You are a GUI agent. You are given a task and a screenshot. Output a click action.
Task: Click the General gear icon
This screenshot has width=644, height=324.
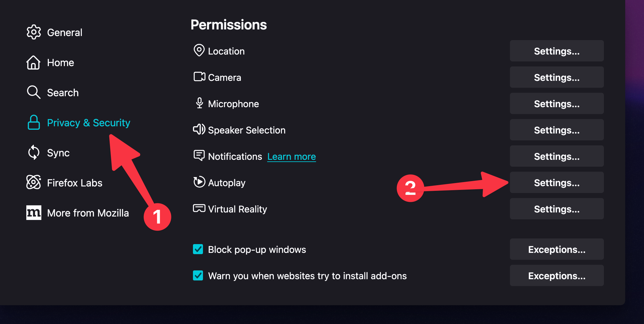coord(34,32)
